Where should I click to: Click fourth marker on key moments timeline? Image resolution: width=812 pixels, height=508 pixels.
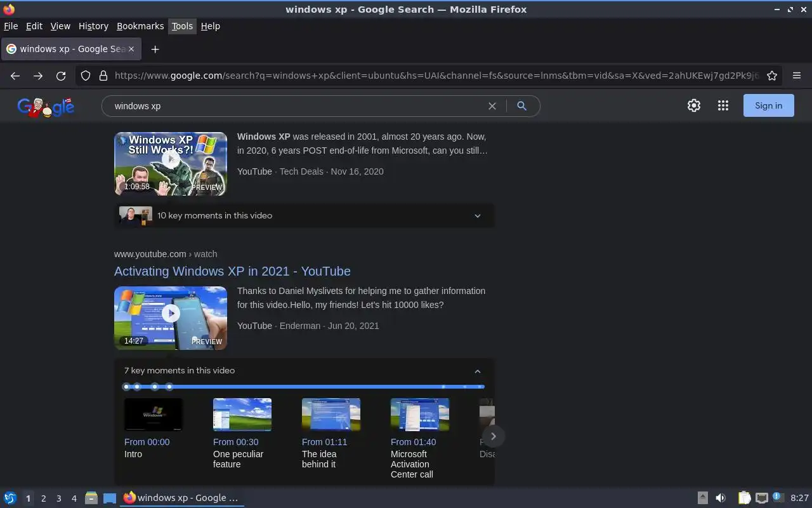coord(169,387)
